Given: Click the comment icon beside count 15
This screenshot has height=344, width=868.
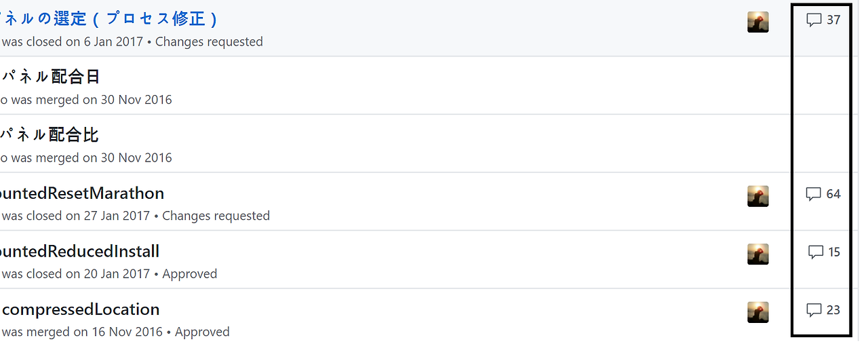Looking at the screenshot, I should 816,252.
